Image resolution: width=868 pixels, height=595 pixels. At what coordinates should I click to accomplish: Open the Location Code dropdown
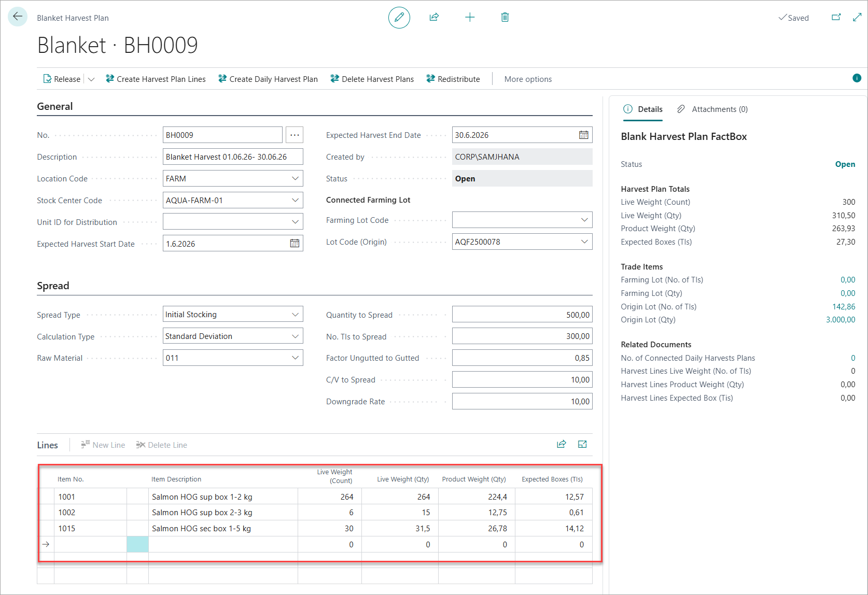[295, 179]
